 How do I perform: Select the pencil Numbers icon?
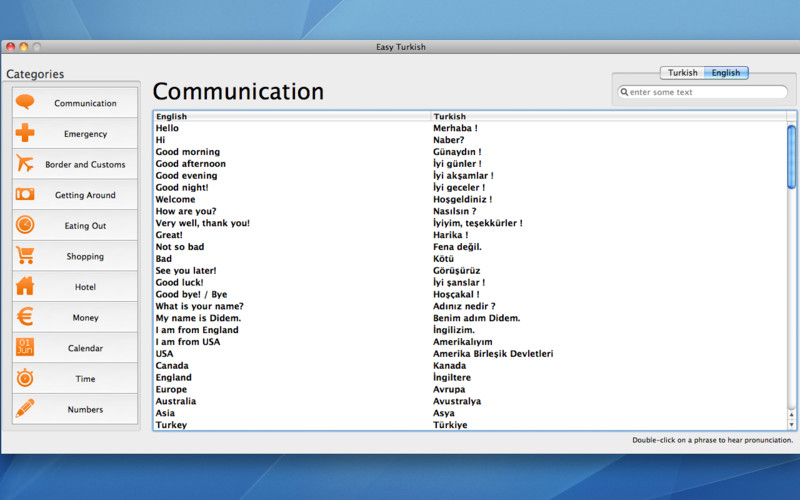point(25,409)
